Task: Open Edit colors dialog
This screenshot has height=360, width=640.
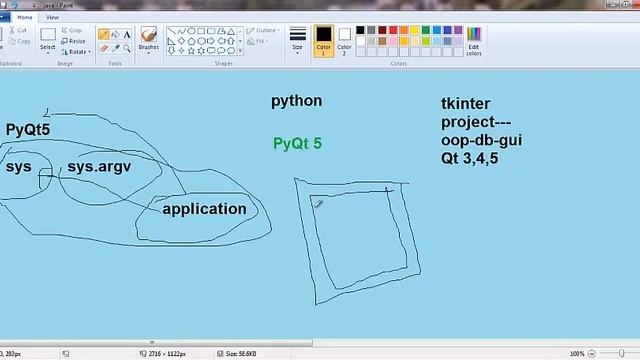Action: tap(474, 41)
